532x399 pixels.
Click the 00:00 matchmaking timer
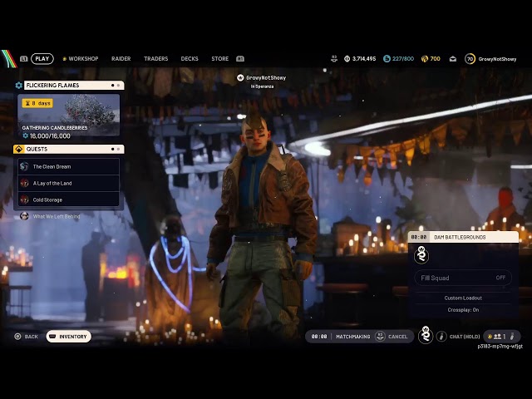(x=319, y=337)
